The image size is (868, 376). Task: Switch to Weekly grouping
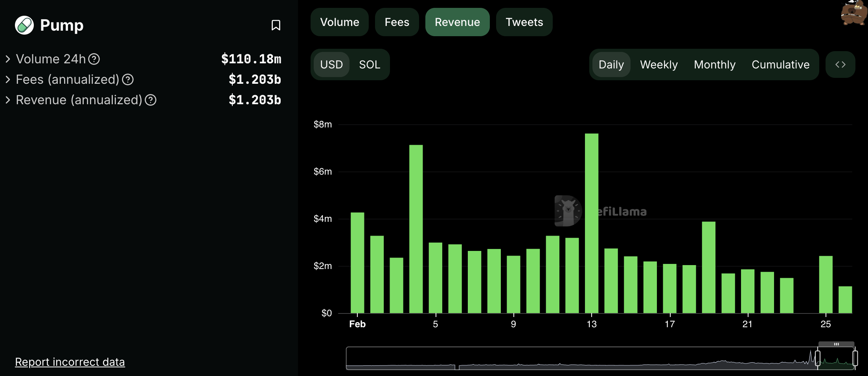pos(658,65)
